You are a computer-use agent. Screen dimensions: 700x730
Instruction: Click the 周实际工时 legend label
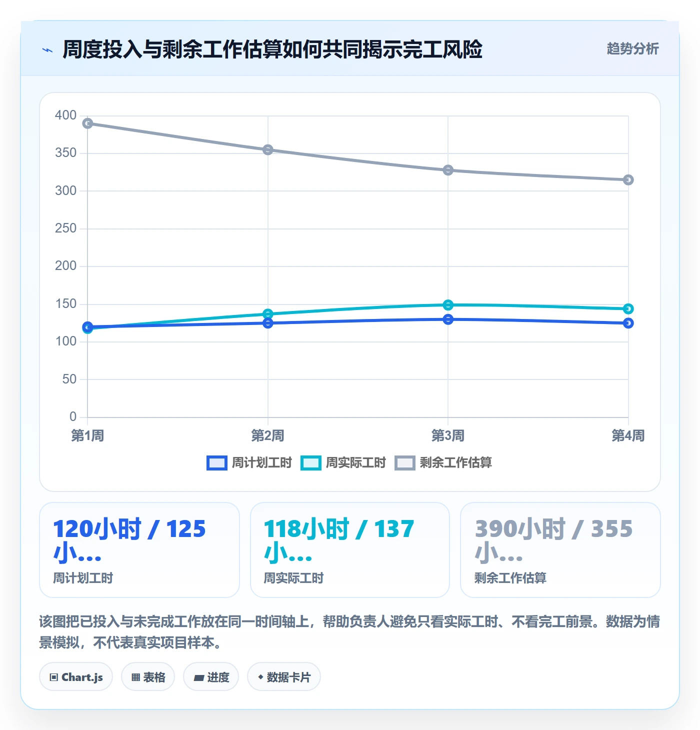[x=355, y=463]
